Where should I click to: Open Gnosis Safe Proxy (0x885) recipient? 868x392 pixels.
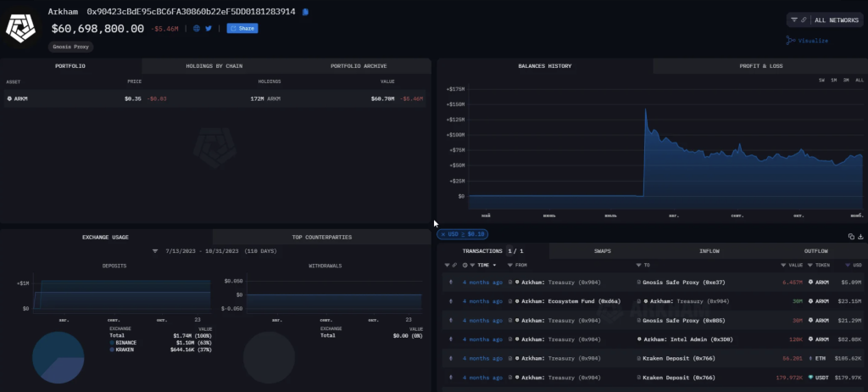pos(684,321)
